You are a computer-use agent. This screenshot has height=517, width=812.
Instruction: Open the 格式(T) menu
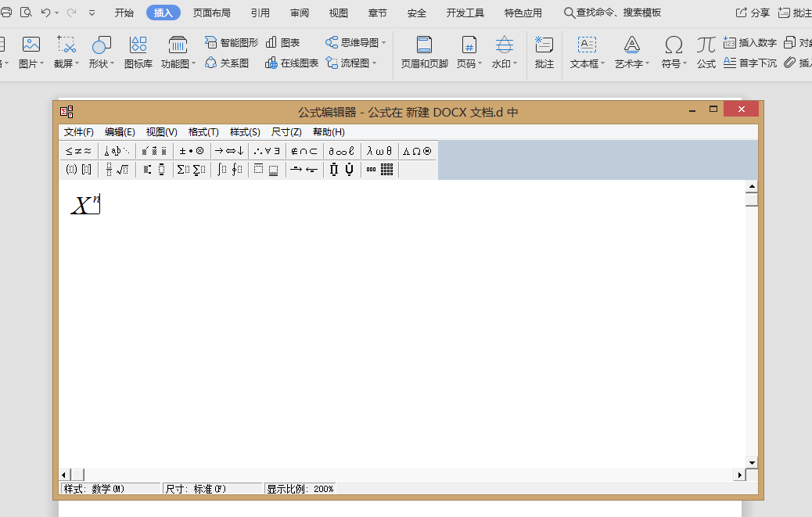coord(203,131)
